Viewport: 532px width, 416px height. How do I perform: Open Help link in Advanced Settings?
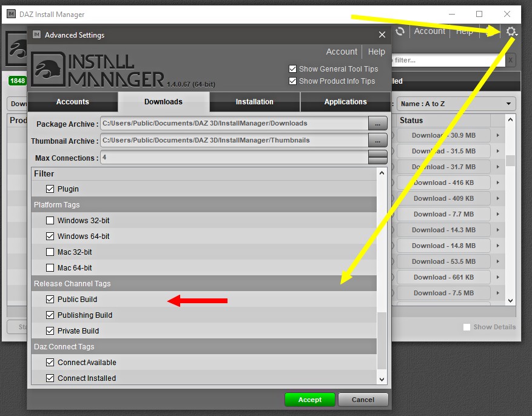(x=377, y=52)
